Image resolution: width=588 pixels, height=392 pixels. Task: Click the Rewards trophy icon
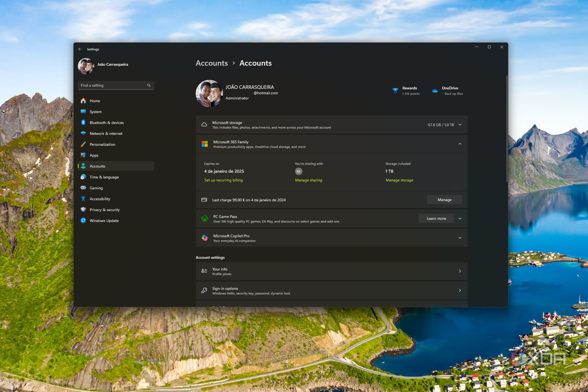(x=395, y=90)
